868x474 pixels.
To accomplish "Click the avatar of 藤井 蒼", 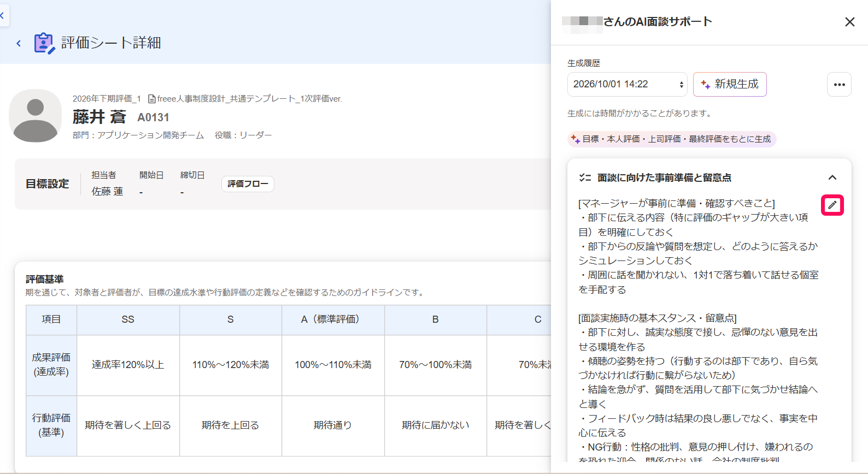I will click(x=36, y=116).
